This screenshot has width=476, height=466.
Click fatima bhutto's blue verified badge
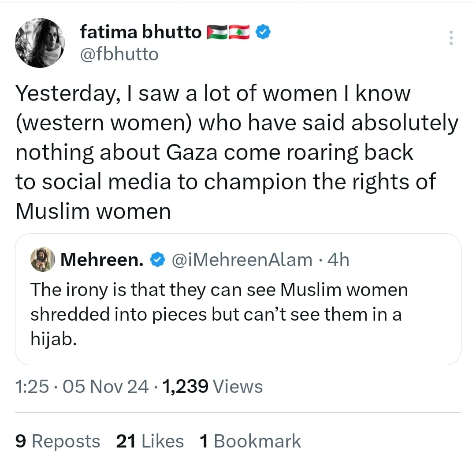click(x=263, y=32)
